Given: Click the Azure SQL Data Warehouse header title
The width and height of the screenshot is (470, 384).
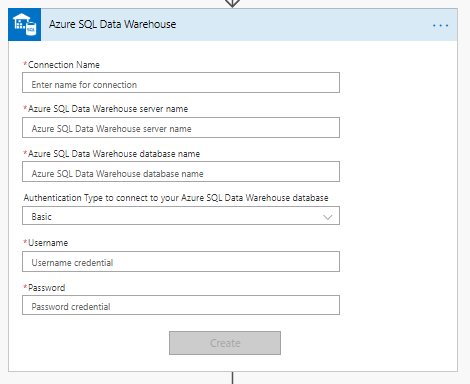Looking at the screenshot, I should 112,24.
